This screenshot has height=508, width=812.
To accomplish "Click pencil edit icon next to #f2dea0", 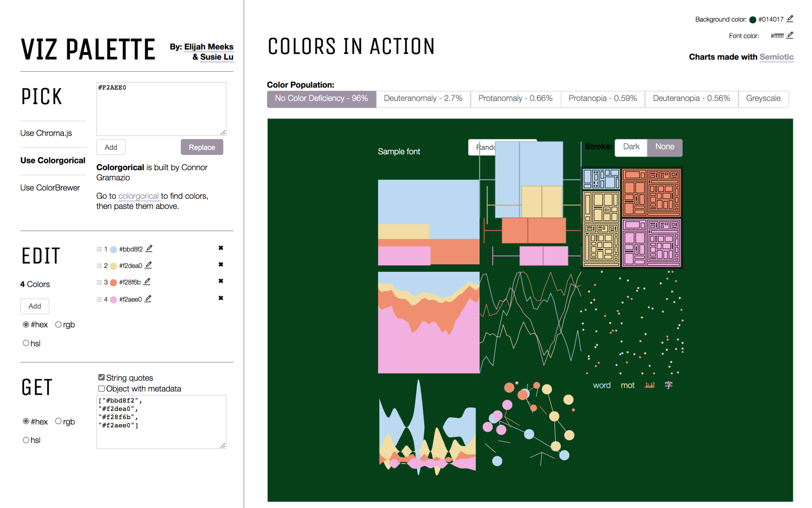I will point(148,265).
